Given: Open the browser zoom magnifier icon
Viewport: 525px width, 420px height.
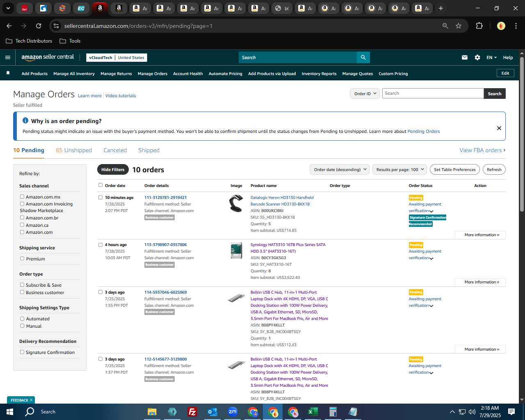Looking at the screenshot, I should click(445, 26).
